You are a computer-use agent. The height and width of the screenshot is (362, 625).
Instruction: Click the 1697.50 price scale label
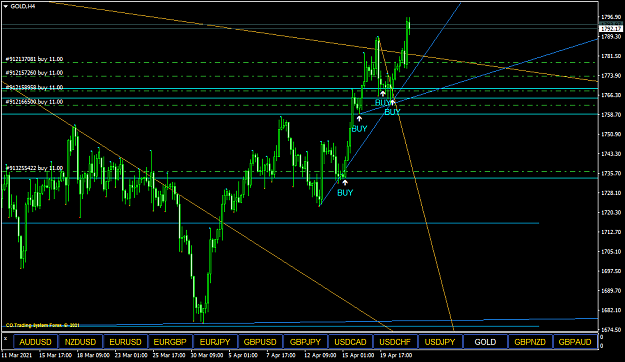611,271
